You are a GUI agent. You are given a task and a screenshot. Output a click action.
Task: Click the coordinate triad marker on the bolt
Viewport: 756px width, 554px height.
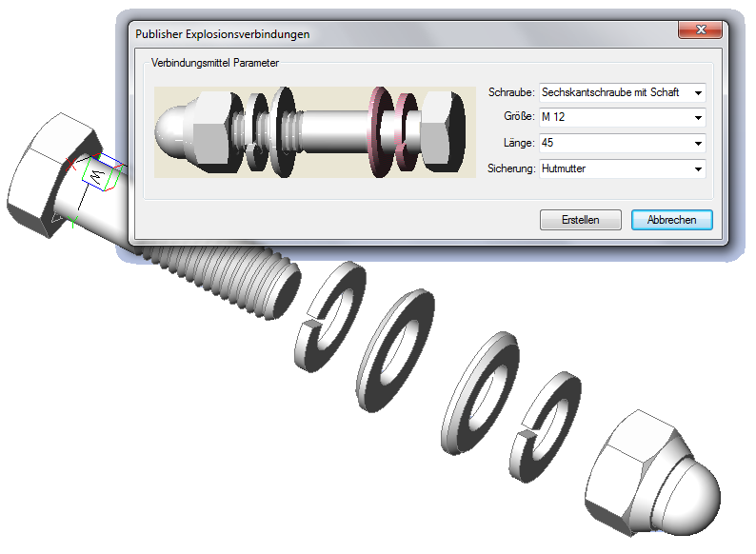(97, 178)
